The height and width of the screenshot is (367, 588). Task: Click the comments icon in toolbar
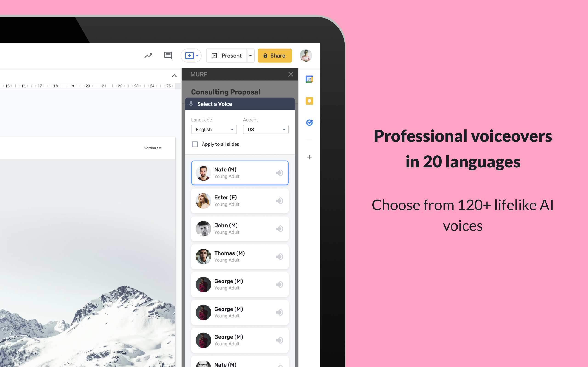coord(168,55)
